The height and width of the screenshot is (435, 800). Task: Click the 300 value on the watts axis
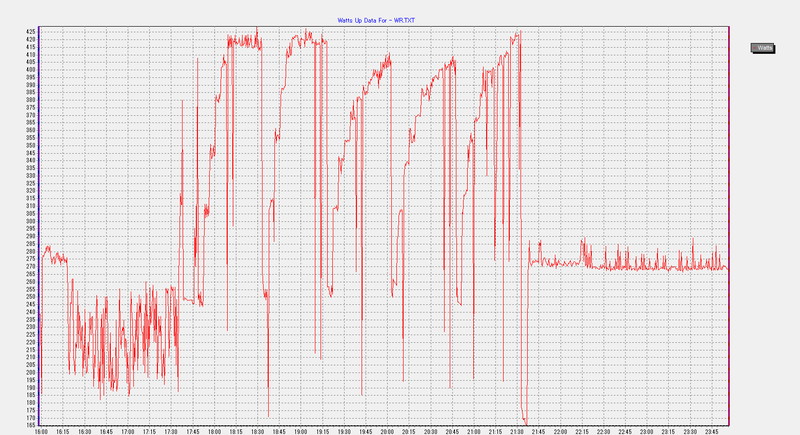coord(31,221)
